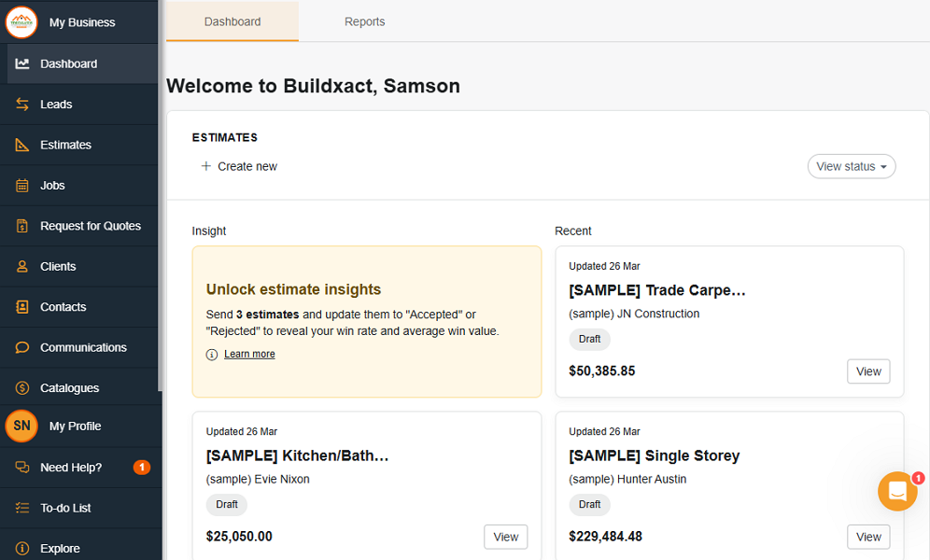Viewport: 930px width, 560px height.
Task: Open the View status dropdown
Action: click(x=852, y=166)
